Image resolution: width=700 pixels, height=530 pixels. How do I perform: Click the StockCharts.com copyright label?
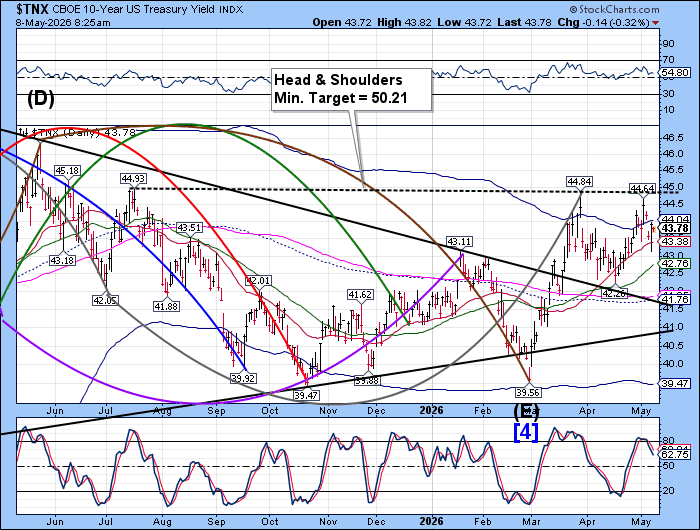[x=614, y=9]
